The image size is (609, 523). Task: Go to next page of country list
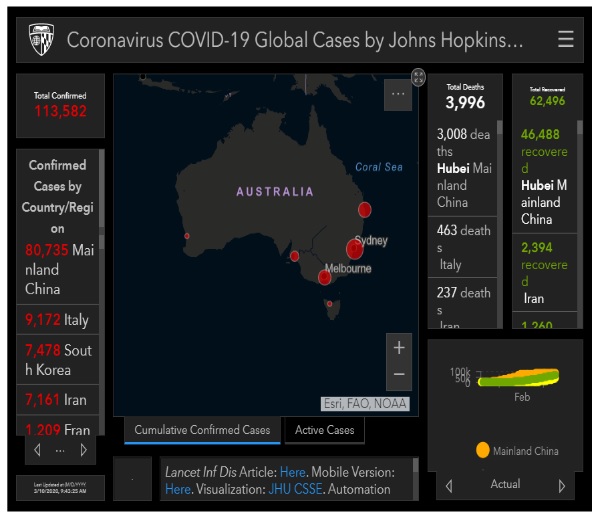(84, 450)
